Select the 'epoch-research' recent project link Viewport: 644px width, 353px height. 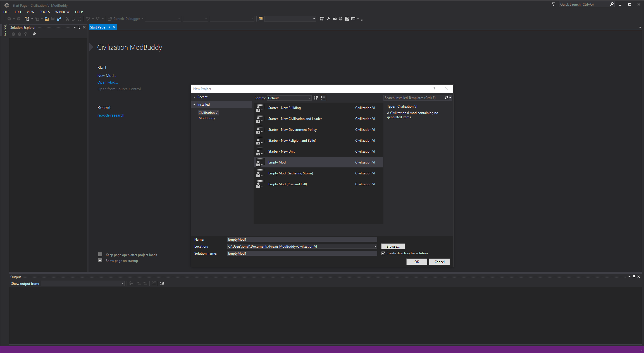point(111,115)
